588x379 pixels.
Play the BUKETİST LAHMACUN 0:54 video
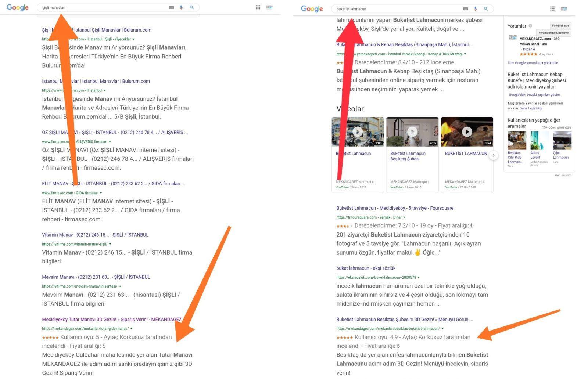(x=467, y=131)
